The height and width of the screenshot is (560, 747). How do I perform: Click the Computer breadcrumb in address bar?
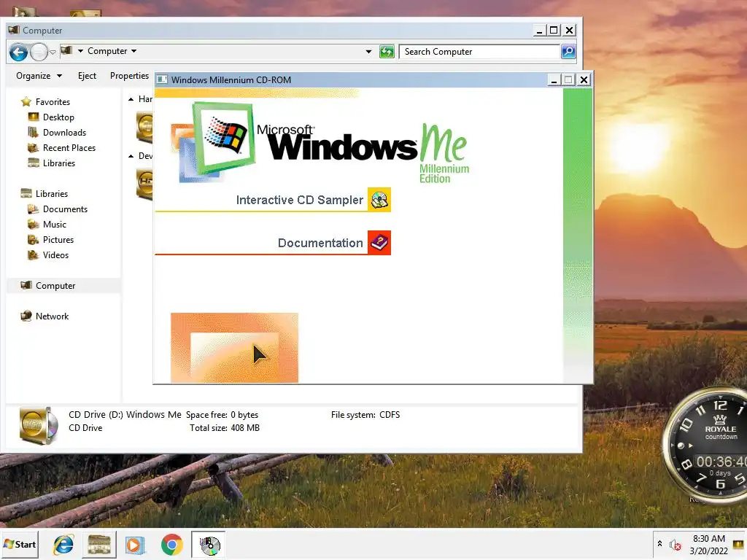(x=107, y=51)
